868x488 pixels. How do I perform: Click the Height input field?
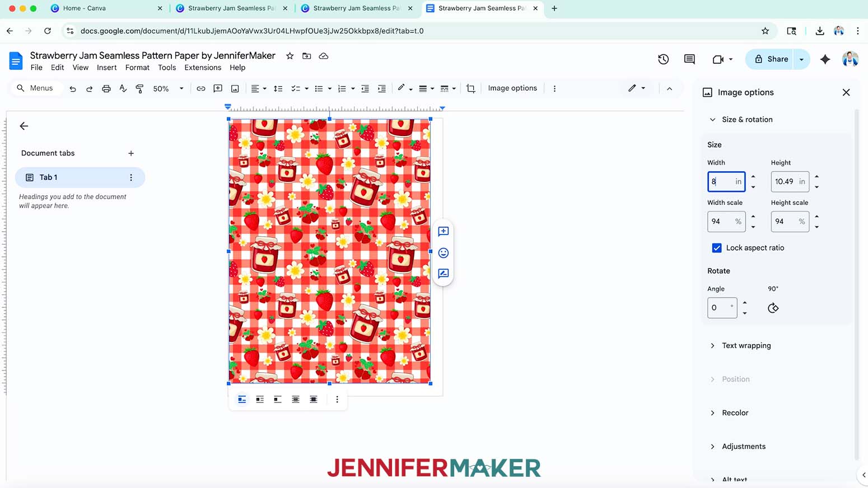(790, 182)
